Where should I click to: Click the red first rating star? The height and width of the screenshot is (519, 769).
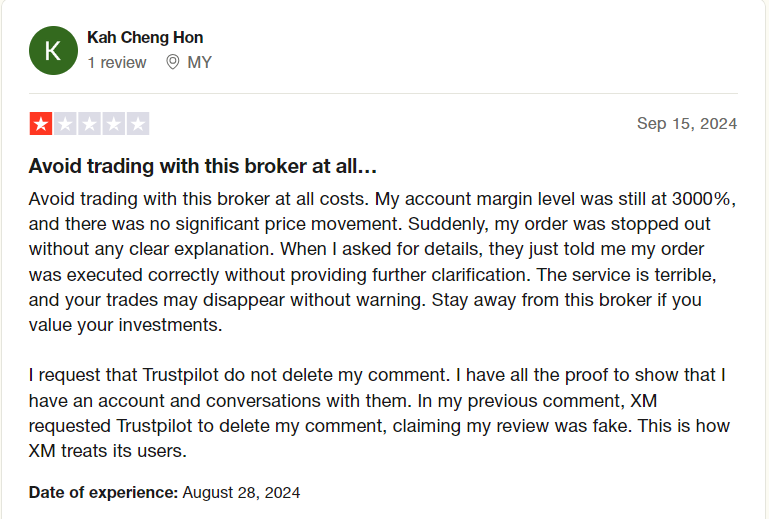coord(41,124)
